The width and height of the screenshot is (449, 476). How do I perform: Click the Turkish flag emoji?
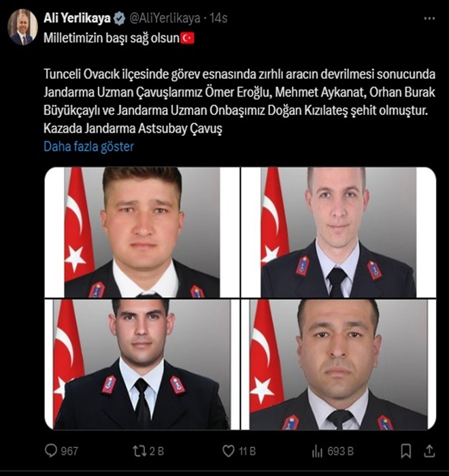tap(188, 38)
